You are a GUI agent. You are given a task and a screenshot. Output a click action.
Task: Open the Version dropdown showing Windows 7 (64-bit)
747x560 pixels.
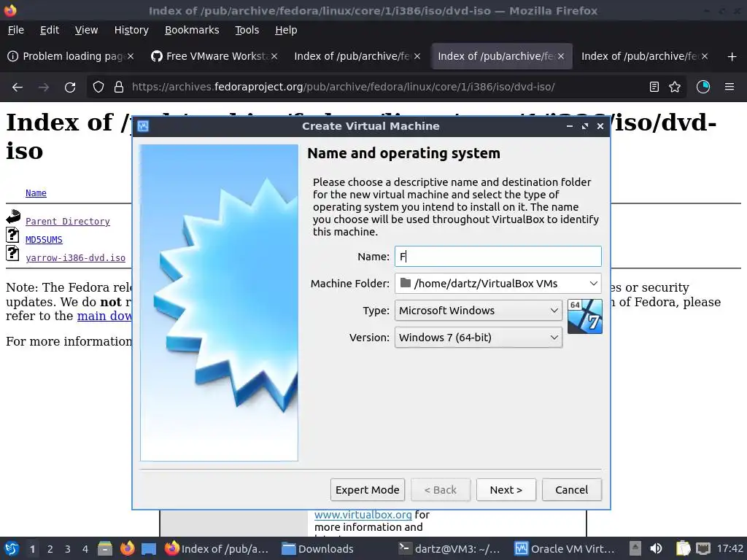coord(479,338)
